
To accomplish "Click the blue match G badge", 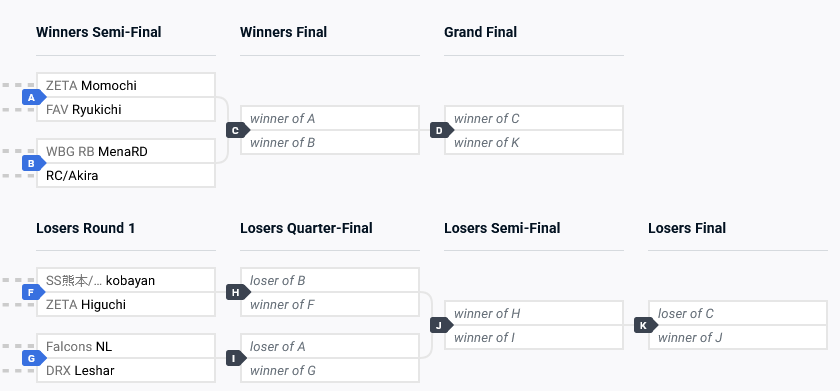I will pyautogui.click(x=33, y=358).
